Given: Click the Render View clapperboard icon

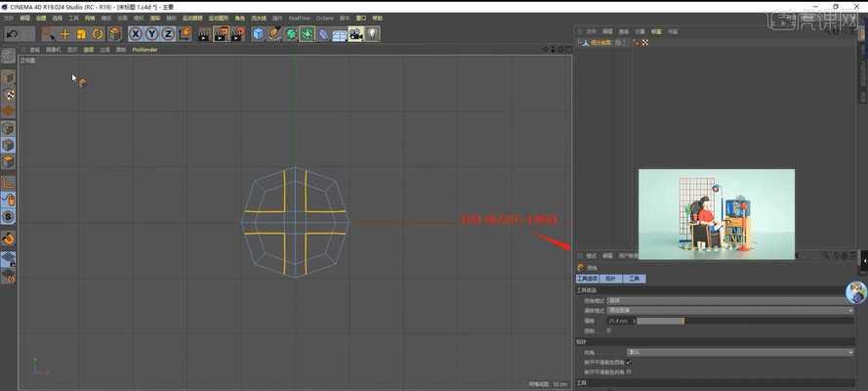Looking at the screenshot, I should tap(204, 34).
